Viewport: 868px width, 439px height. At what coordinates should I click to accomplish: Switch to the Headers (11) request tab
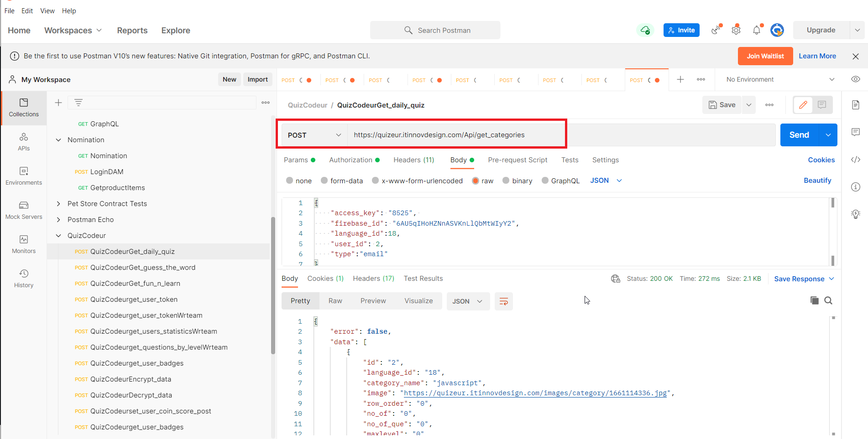tap(414, 160)
